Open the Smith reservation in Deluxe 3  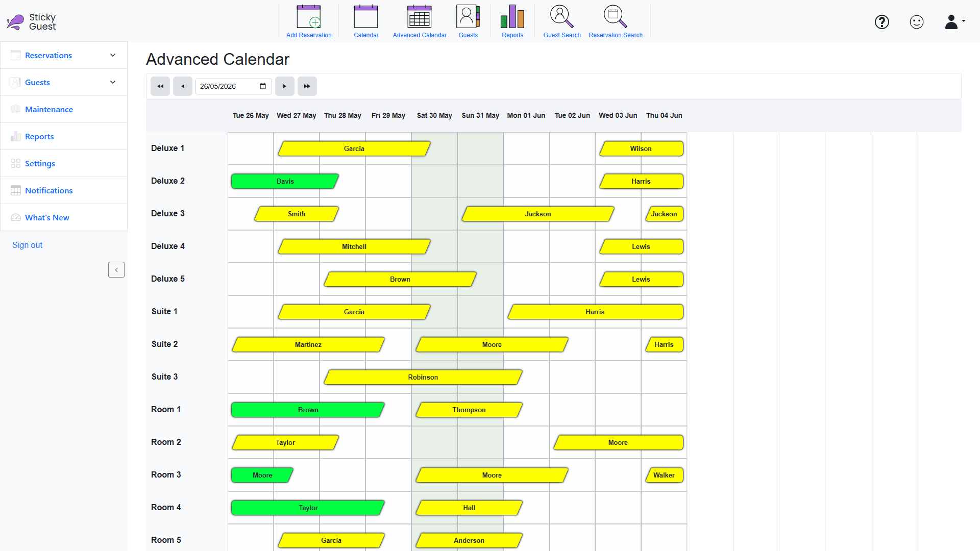[x=297, y=214]
